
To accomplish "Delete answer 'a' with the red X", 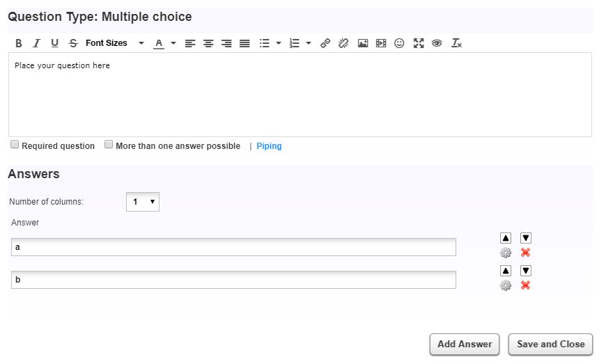I will coord(526,253).
